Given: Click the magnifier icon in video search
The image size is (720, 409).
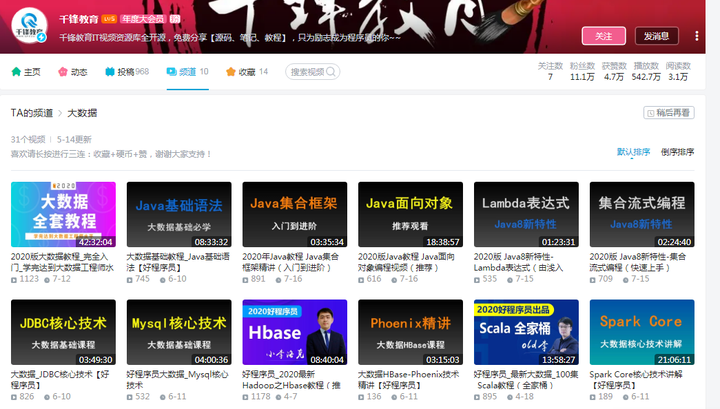Looking at the screenshot, I should pyautogui.click(x=331, y=72).
